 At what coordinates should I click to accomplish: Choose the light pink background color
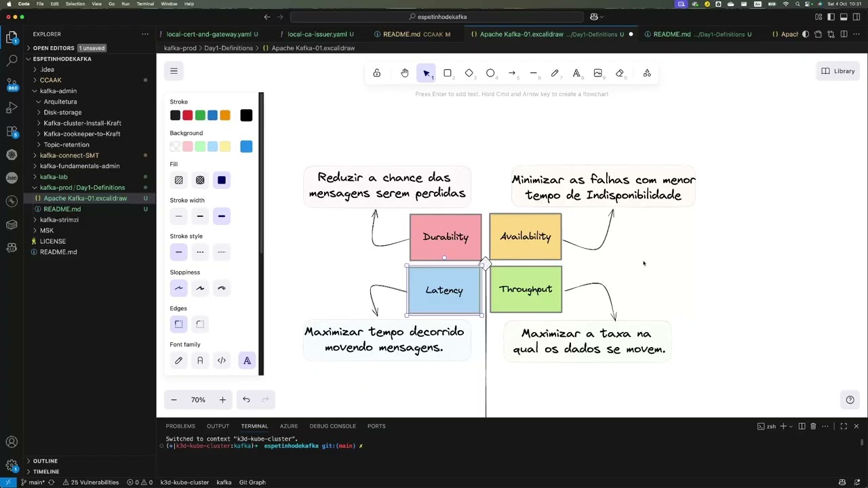tap(188, 146)
